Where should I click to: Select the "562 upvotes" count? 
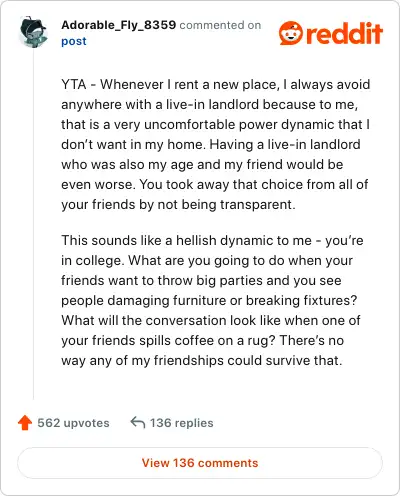pos(73,423)
